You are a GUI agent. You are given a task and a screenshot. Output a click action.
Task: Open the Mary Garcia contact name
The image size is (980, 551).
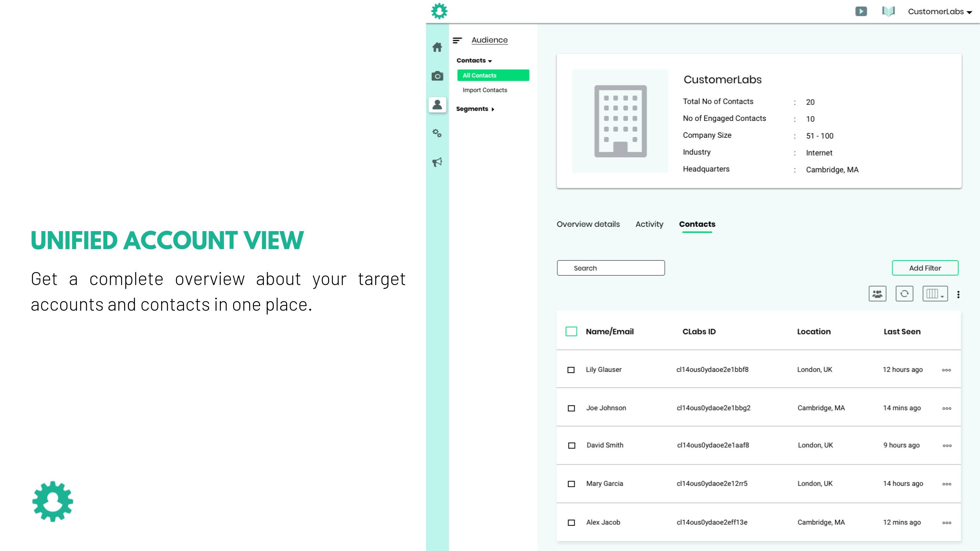click(x=604, y=484)
